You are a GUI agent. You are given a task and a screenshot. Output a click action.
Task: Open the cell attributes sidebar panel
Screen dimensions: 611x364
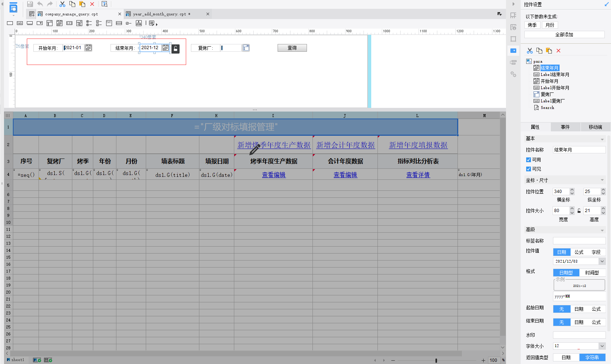[513, 27]
